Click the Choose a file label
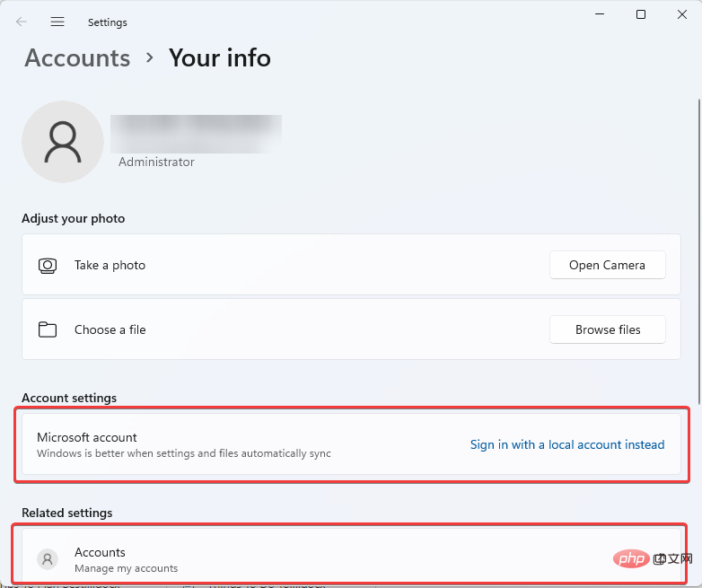Screen dimensions: 702x588 coord(110,329)
